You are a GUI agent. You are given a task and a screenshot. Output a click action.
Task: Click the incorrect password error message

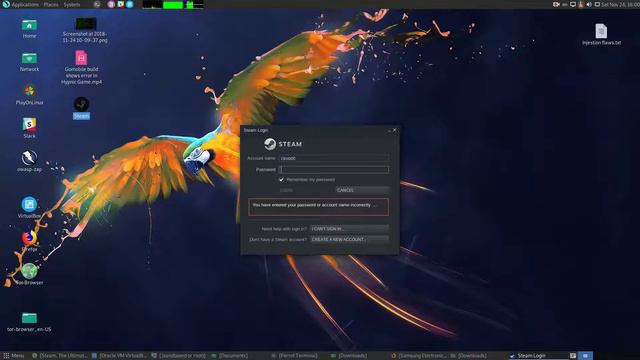coord(318,207)
